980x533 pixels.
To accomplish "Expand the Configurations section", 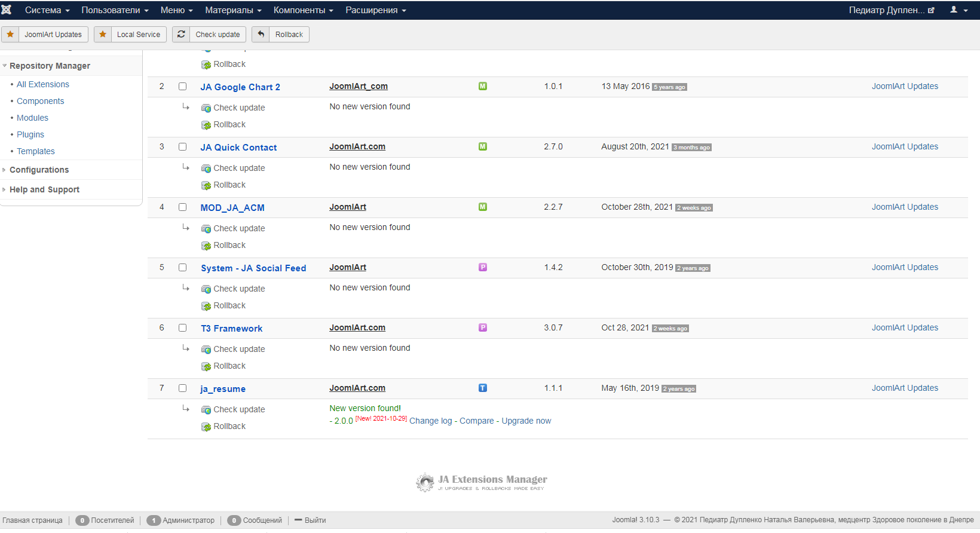I will click(39, 170).
